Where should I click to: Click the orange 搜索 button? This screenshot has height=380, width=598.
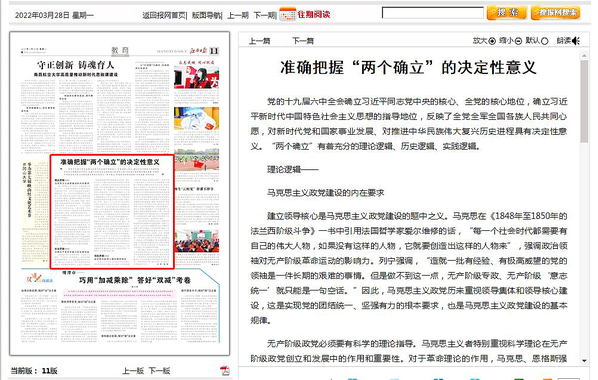pyautogui.click(x=507, y=13)
